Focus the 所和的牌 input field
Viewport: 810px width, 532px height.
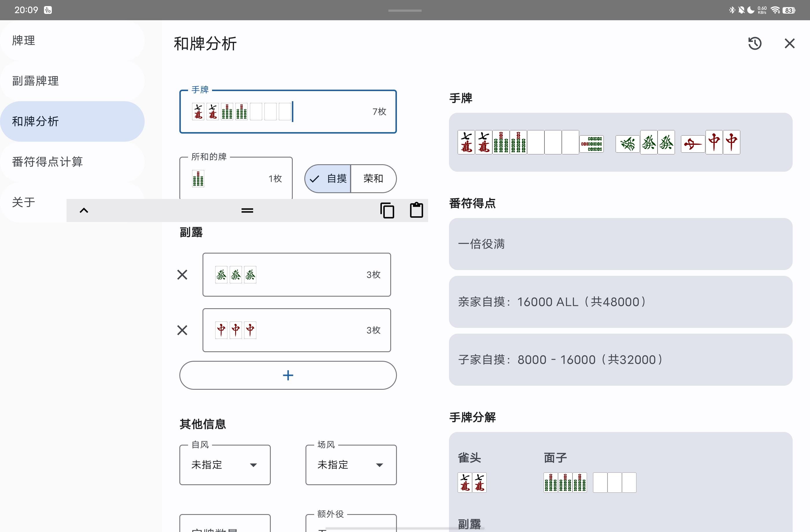[236, 178]
